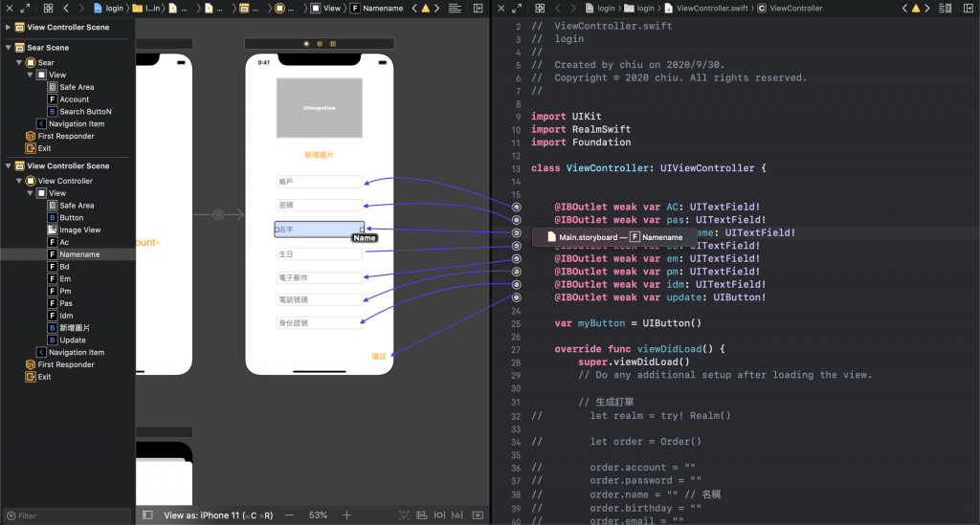Collapse Sear controller node
This screenshot has width=980, height=525.
[19, 62]
